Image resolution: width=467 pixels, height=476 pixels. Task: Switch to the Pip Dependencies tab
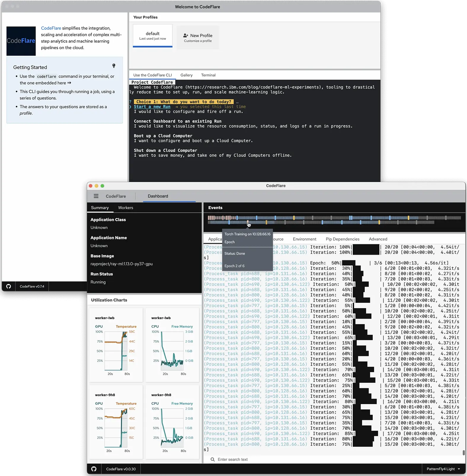343,239
